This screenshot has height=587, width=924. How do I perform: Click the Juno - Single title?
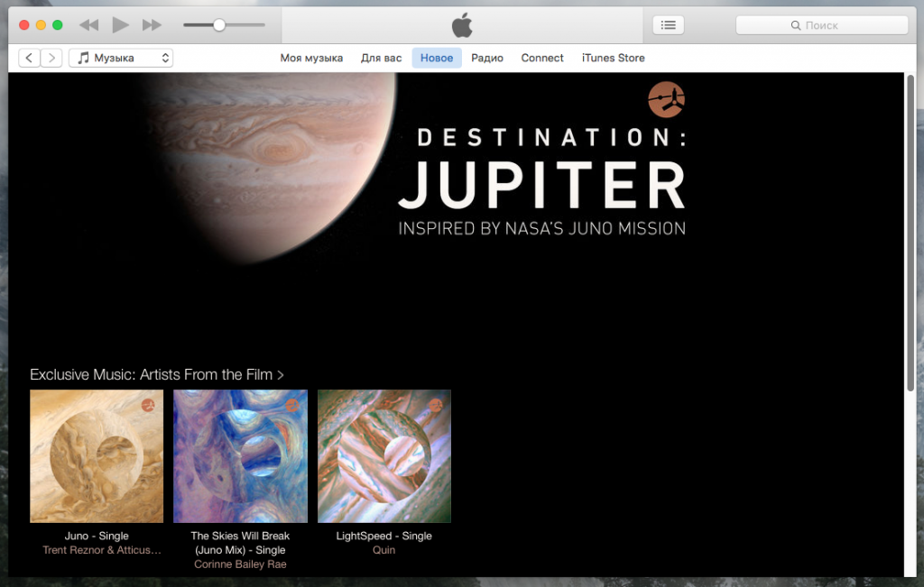pos(97,536)
